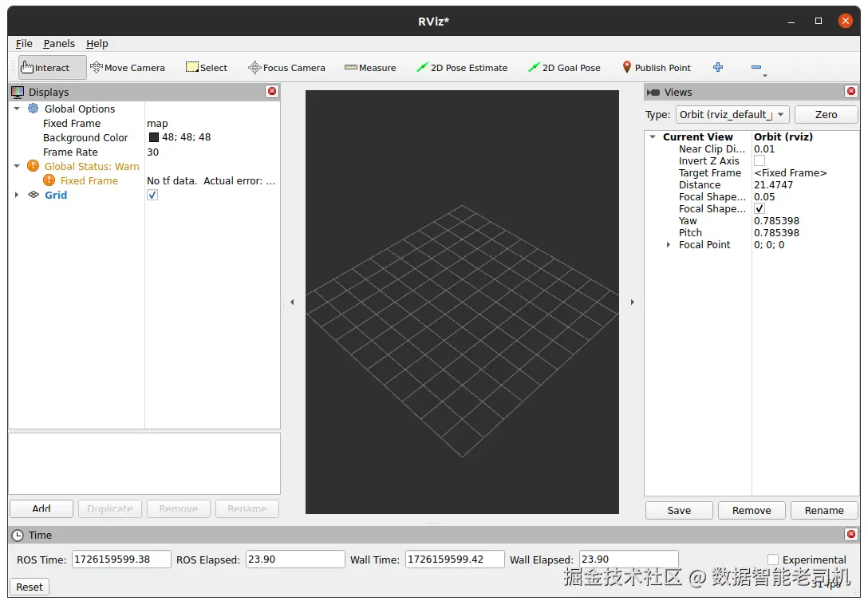Activate 2D Goal Pose tool

pos(564,68)
